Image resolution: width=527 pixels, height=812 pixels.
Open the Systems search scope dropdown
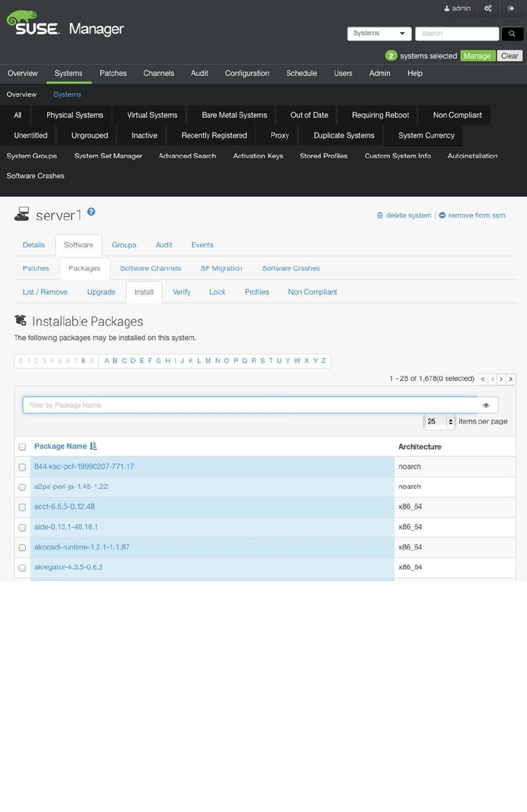click(x=379, y=33)
